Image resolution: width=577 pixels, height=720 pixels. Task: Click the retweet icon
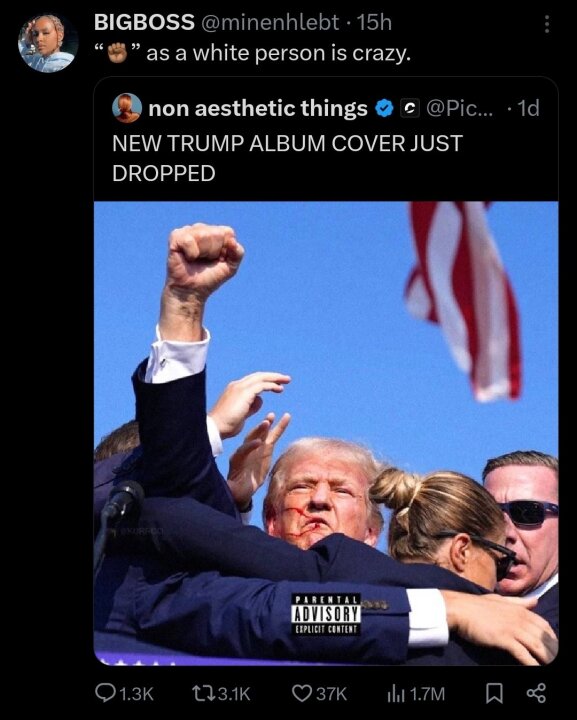[x=202, y=693]
